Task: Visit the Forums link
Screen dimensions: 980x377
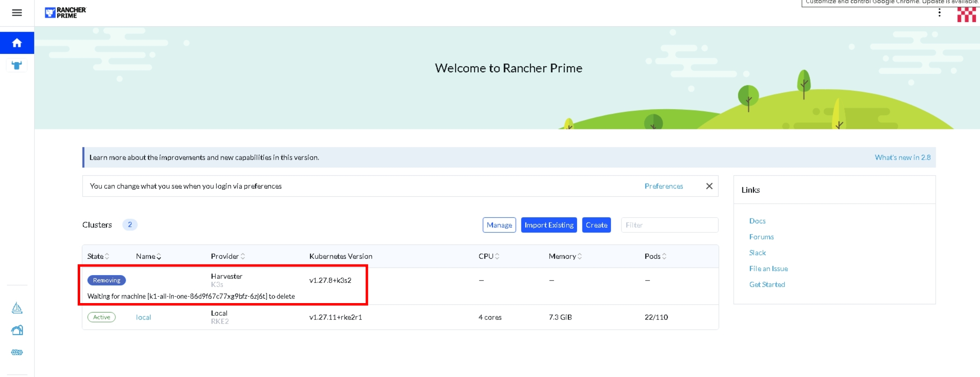Action: tap(761, 237)
